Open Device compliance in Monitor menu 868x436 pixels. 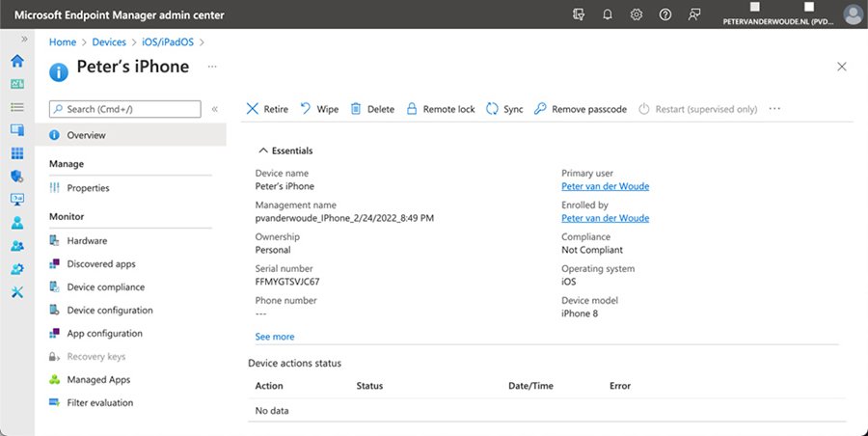[x=105, y=286]
